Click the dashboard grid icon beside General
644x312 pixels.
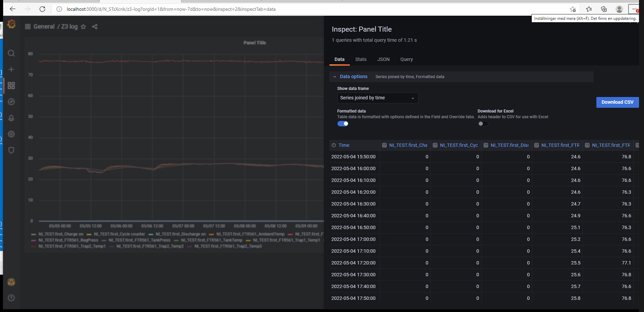pyautogui.click(x=28, y=27)
